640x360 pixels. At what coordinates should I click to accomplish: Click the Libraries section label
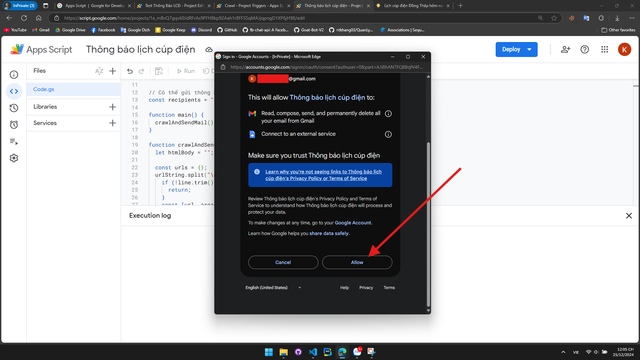45,107
